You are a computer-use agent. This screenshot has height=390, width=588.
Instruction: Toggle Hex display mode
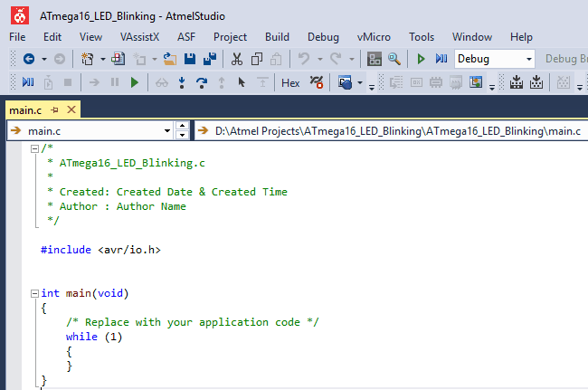pos(290,83)
